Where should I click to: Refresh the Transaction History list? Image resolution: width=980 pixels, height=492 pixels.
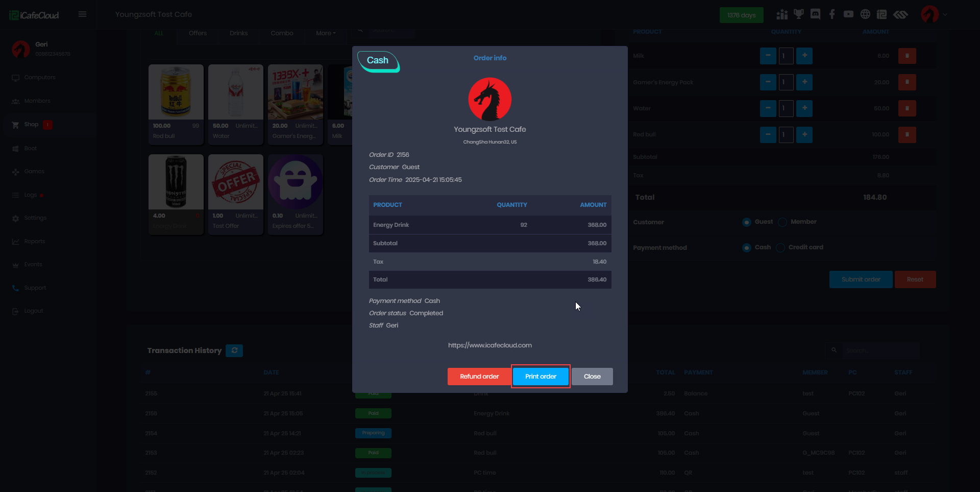(x=234, y=350)
